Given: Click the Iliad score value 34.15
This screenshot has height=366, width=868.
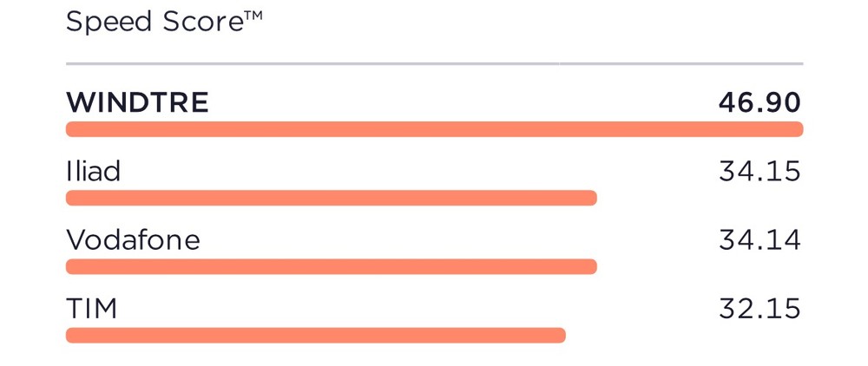Looking at the screenshot, I should [760, 171].
